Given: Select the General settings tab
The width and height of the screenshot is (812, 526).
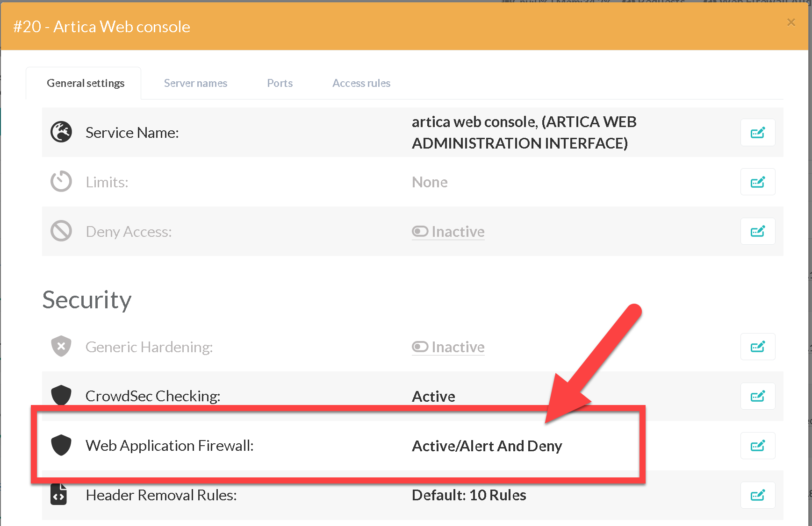Looking at the screenshot, I should pos(86,83).
